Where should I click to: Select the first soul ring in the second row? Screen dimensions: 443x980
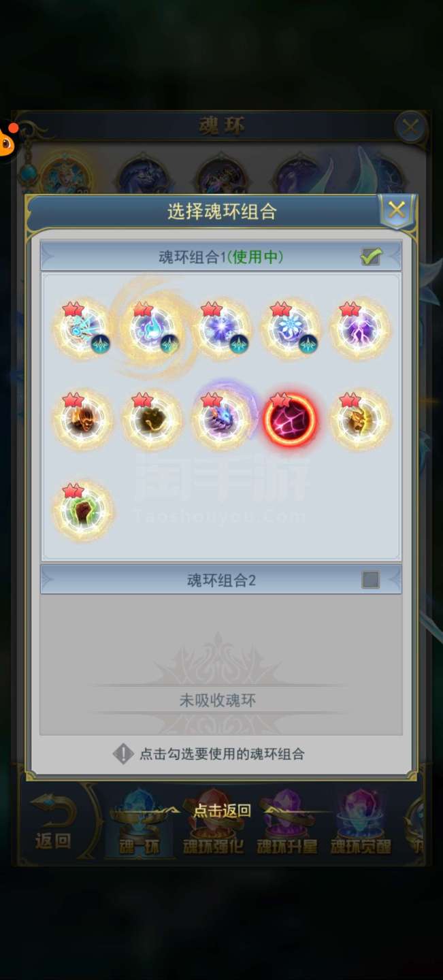83,420
